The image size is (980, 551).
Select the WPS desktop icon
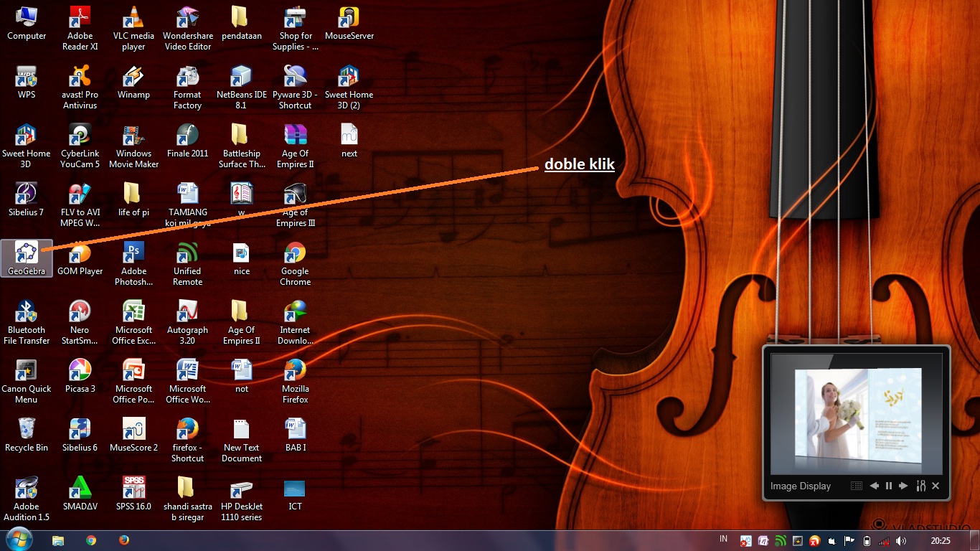pos(27,82)
